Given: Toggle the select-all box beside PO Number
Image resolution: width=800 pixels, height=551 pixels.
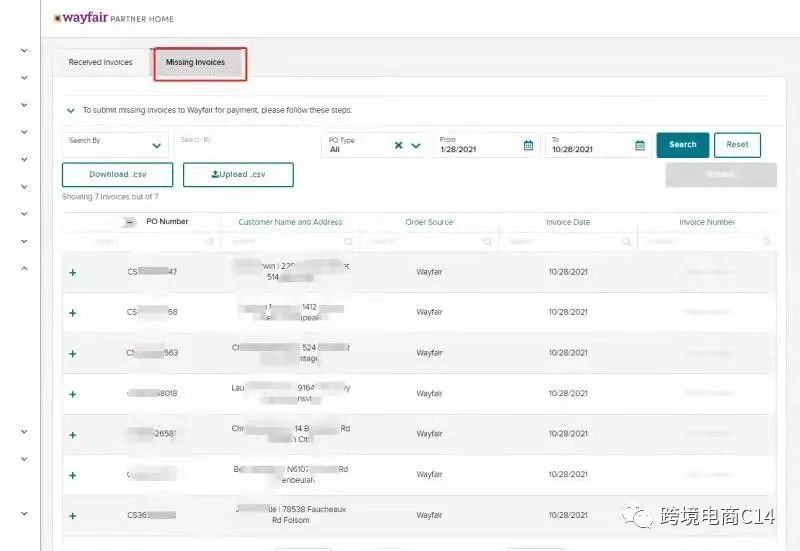Looking at the screenshot, I should pos(130,222).
